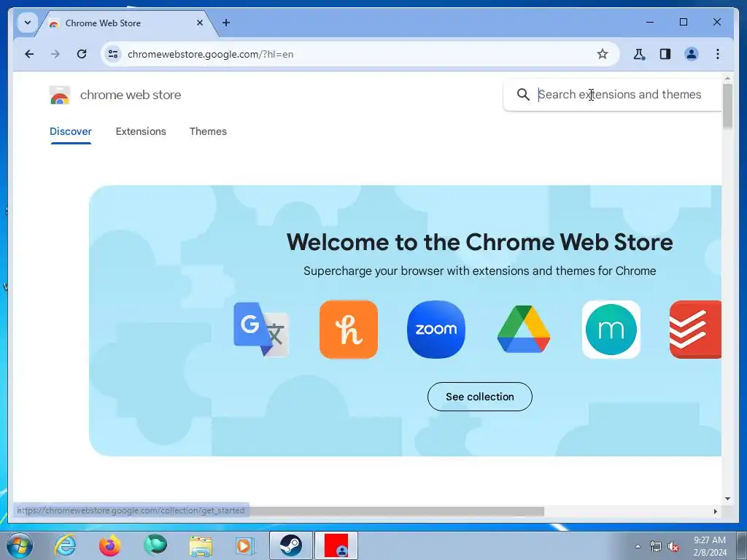
Task: Open the Chrome profile avatar
Action: 692,54
